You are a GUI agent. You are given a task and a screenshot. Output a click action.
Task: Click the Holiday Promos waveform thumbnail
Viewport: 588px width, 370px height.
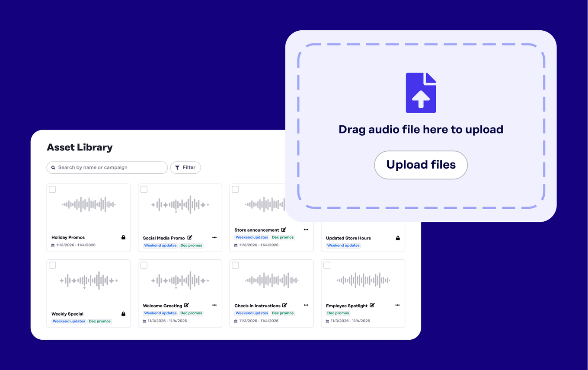tap(89, 204)
